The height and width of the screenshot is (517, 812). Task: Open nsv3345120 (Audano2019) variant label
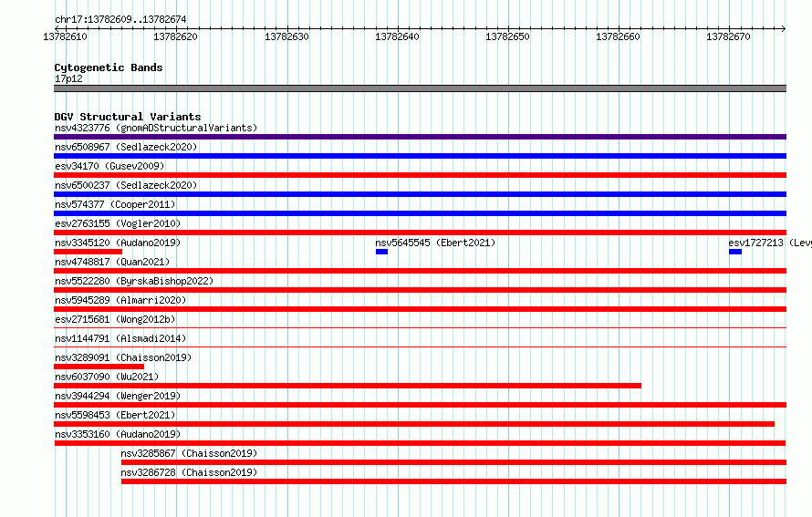pos(118,243)
